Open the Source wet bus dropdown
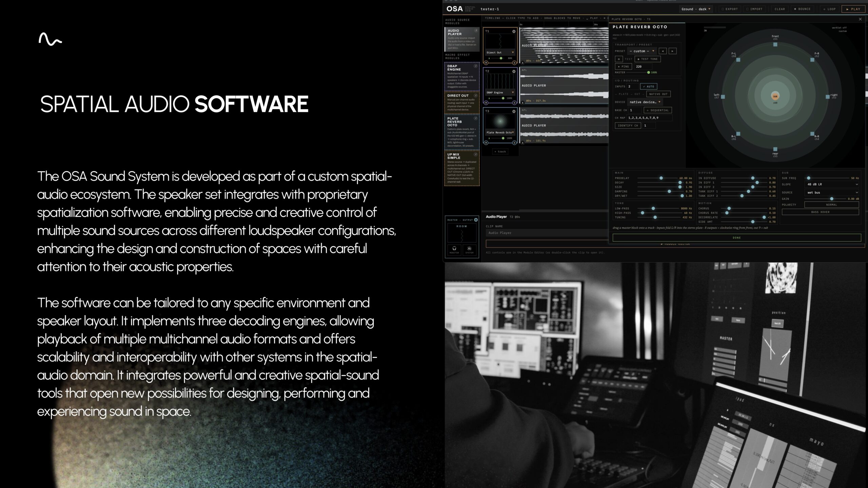This screenshot has height=488, width=868. point(832,192)
